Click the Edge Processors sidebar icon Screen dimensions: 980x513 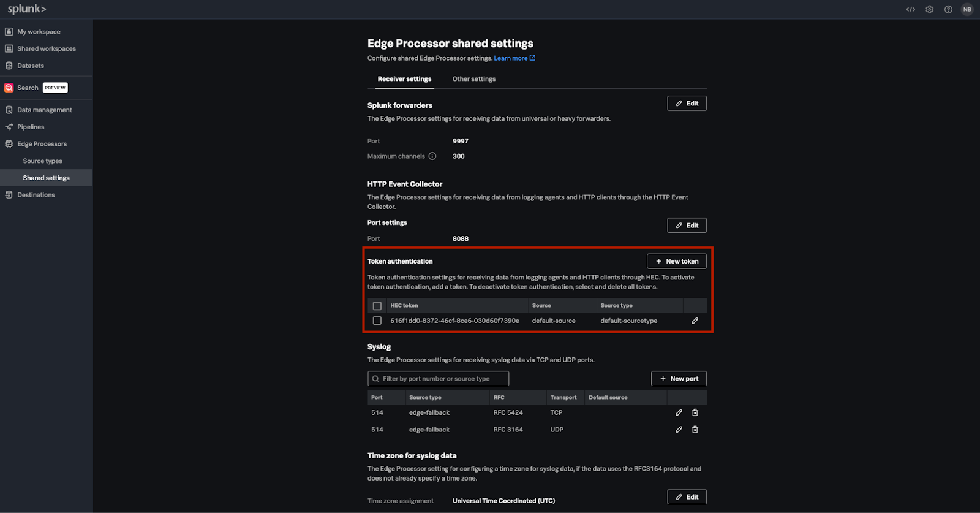tap(9, 144)
